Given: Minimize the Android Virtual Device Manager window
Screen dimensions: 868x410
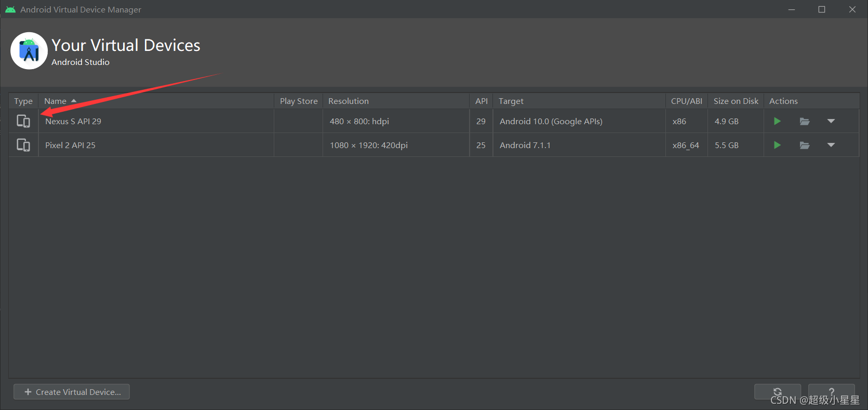Looking at the screenshot, I should pos(792,9).
